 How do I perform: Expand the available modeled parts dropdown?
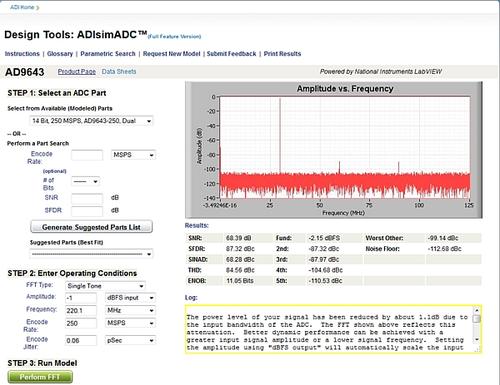pyautogui.click(x=91, y=121)
